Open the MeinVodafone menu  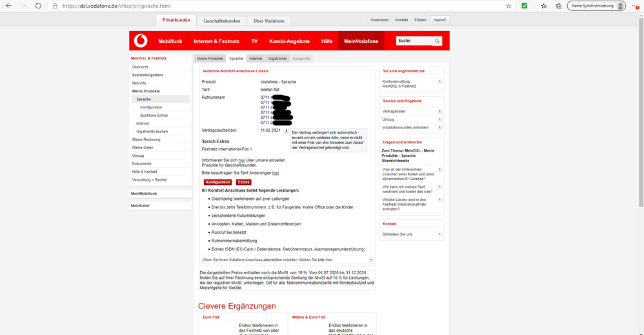click(x=361, y=41)
